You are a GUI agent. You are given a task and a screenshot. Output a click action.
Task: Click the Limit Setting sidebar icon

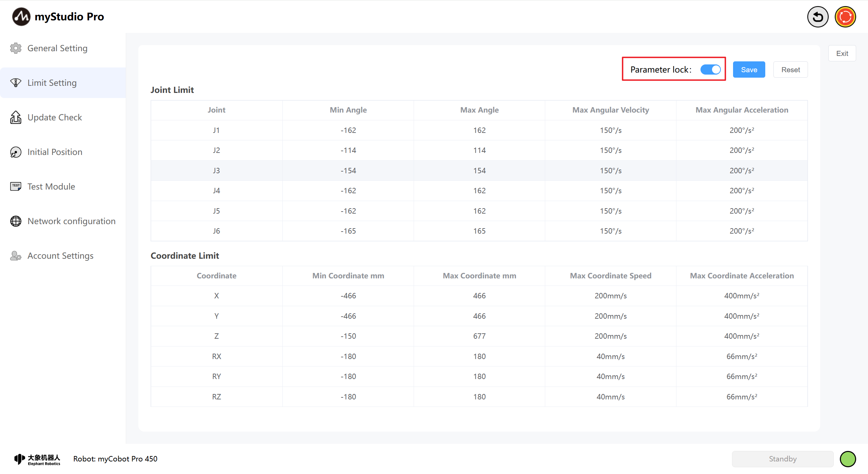(x=16, y=83)
